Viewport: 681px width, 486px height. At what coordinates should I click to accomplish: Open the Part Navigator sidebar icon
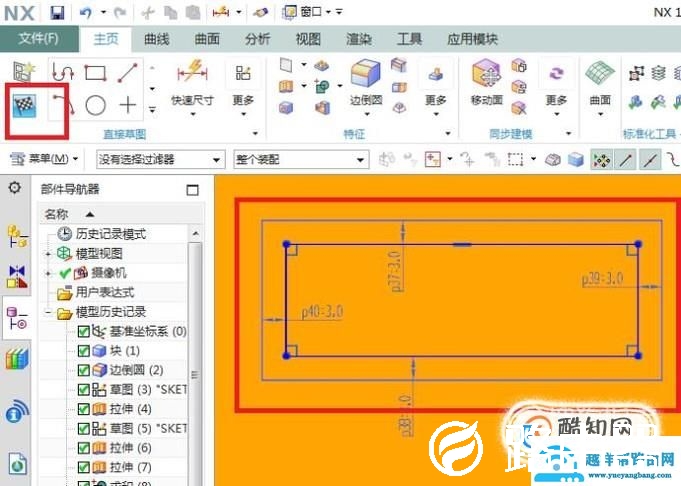click(17, 318)
